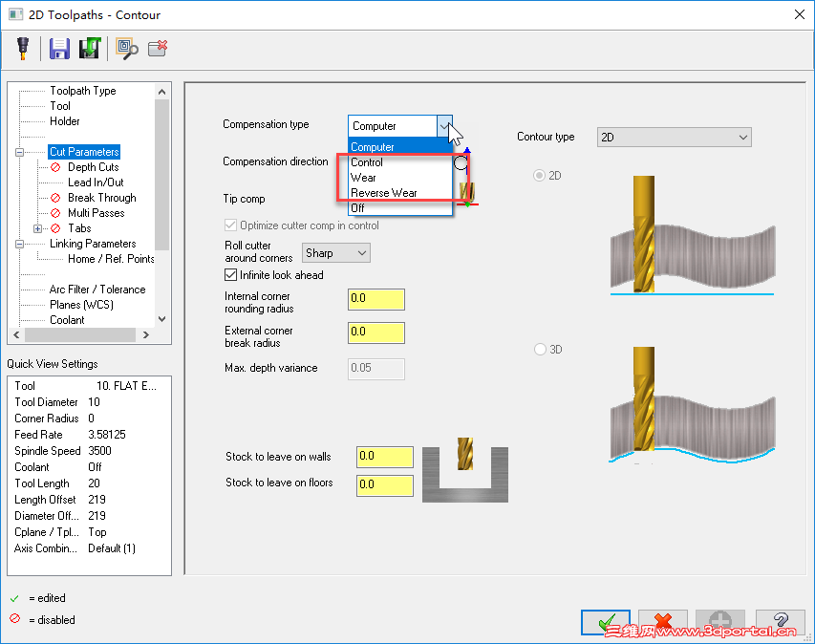
Task: Click the Max. depth variance field
Action: [x=376, y=369]
